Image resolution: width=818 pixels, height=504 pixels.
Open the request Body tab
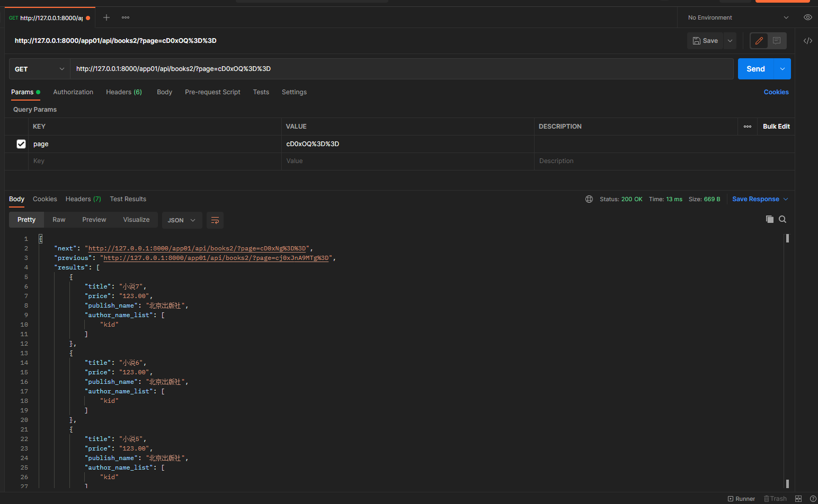[164, 92]
